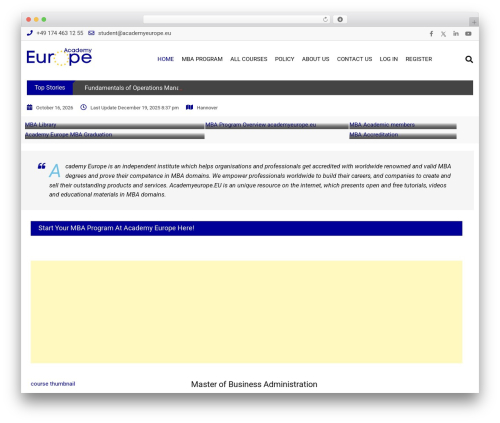Viewport: 500px width, 423px height.
Task: Click the yellow advertisement placeholder box
Action: (x=246, y=312)
